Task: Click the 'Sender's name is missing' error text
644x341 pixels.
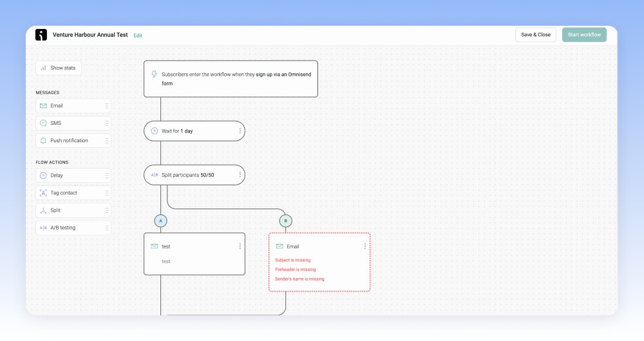Action: click(300, 279)
